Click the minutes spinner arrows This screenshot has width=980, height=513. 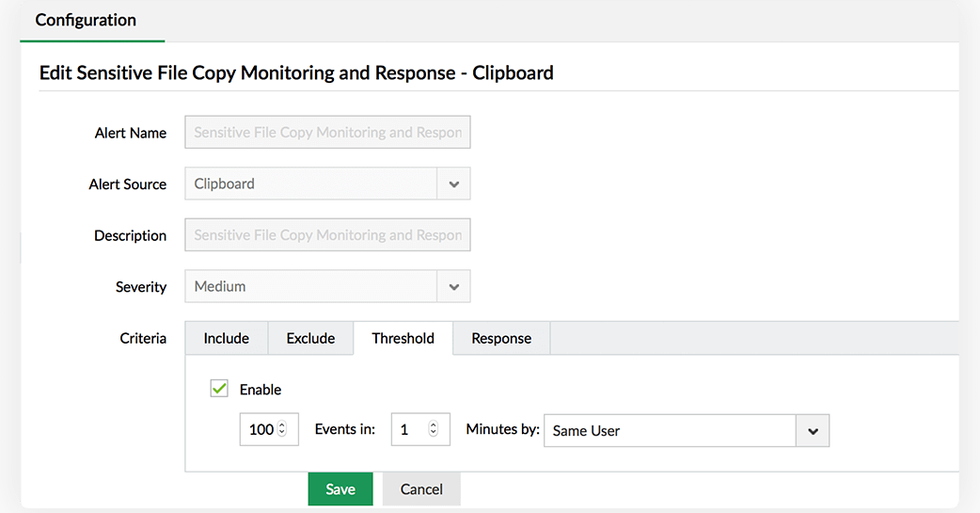point(434,429)
